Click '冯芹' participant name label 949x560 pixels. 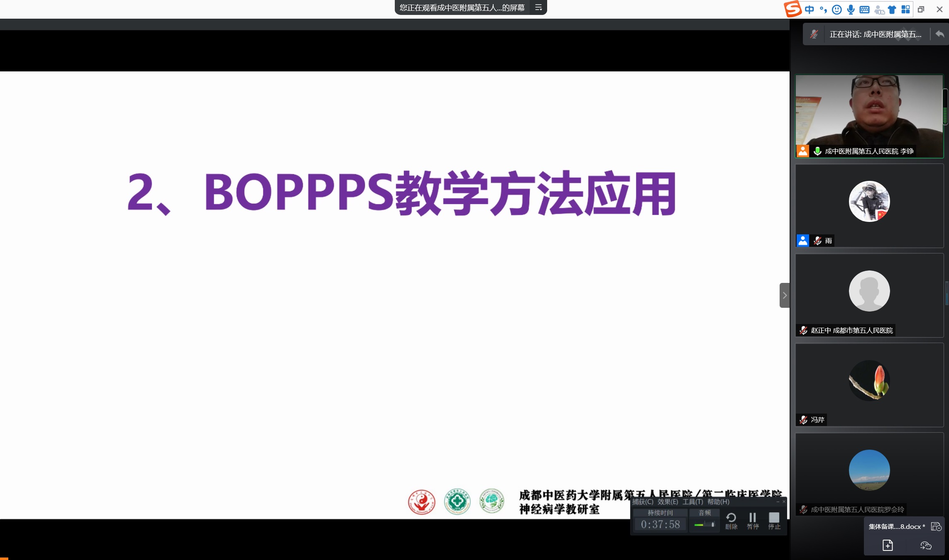(817, 420)
